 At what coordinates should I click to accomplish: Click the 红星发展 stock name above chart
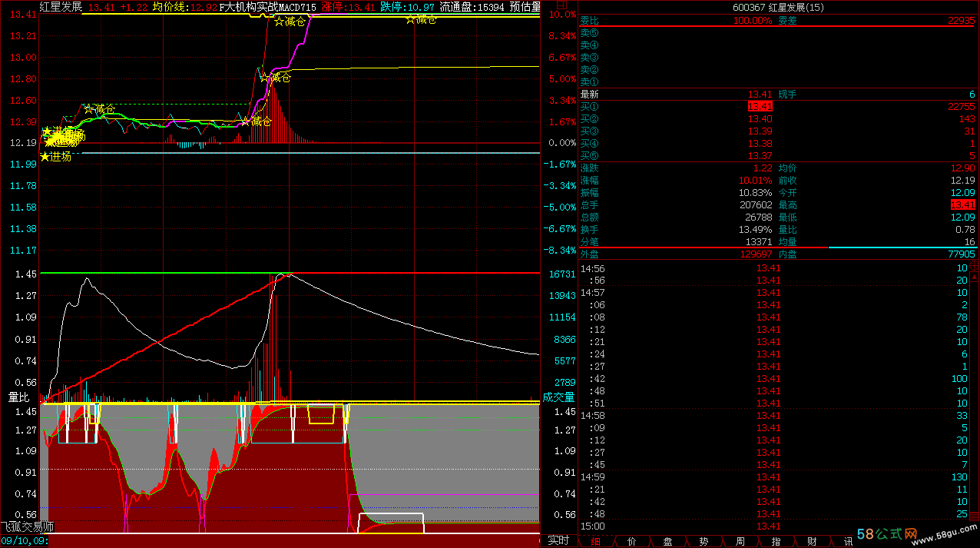61,7
